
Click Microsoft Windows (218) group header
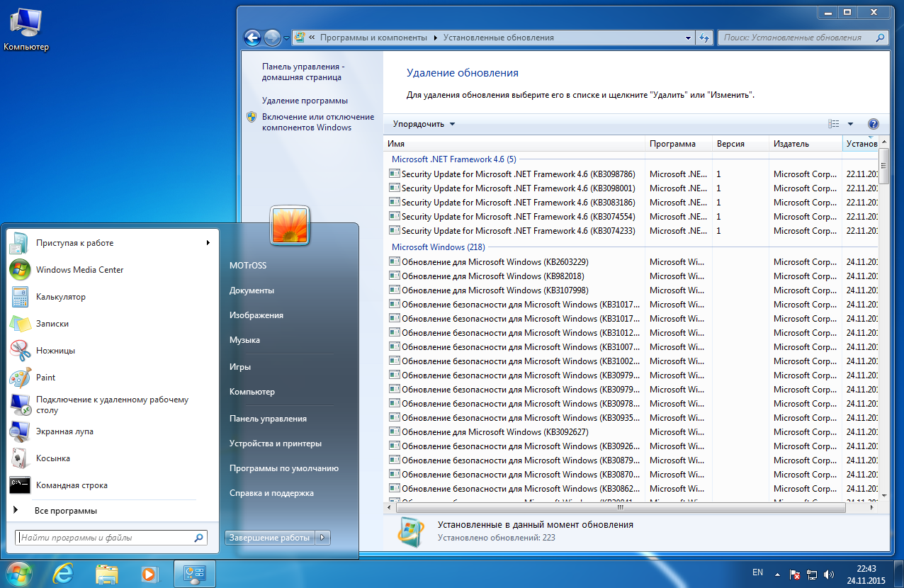pyautogui.click(x=438, y=247)
